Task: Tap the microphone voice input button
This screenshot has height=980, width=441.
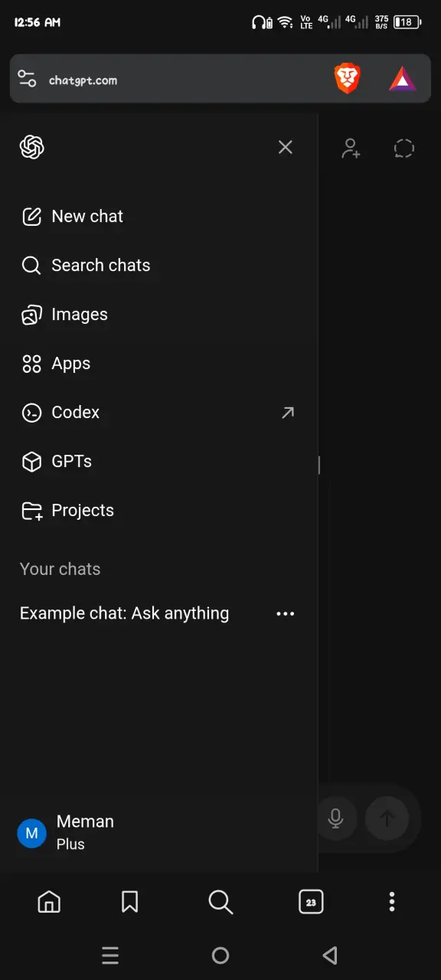Action: [335, 818]
